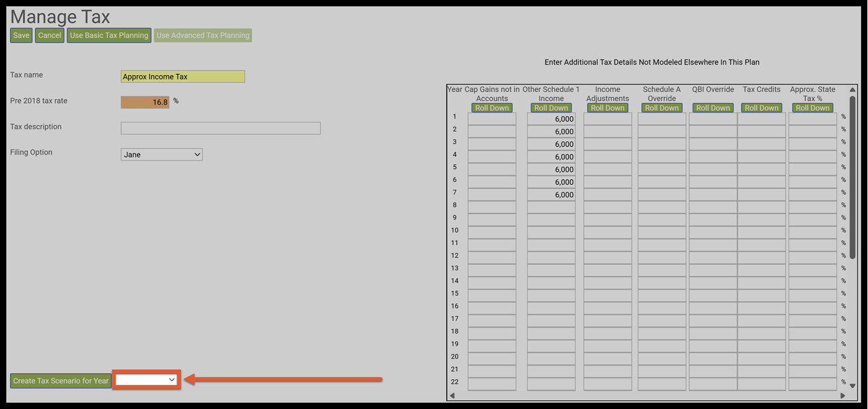The image size is (868, 409).
Task: Click the Pre 2018 tax rate label
Action: 38,101
